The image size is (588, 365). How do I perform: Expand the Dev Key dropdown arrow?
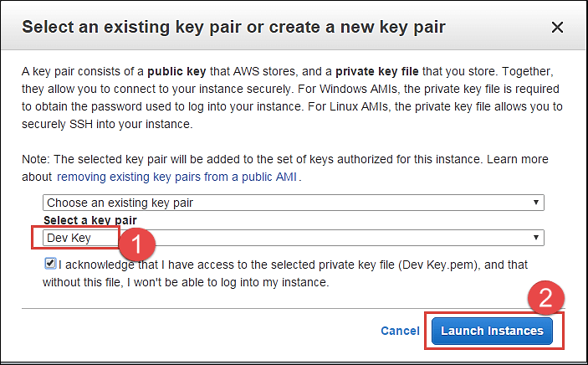click(535, 238)
